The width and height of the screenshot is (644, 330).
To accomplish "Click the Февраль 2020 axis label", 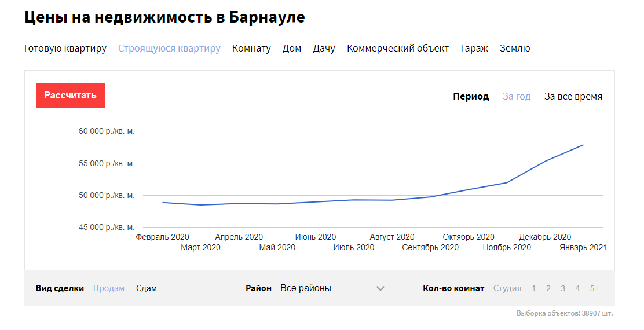I will click(163, 237).
